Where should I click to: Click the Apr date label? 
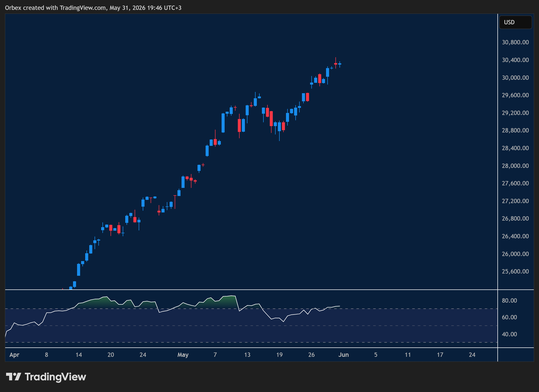(x=14, y=355)
